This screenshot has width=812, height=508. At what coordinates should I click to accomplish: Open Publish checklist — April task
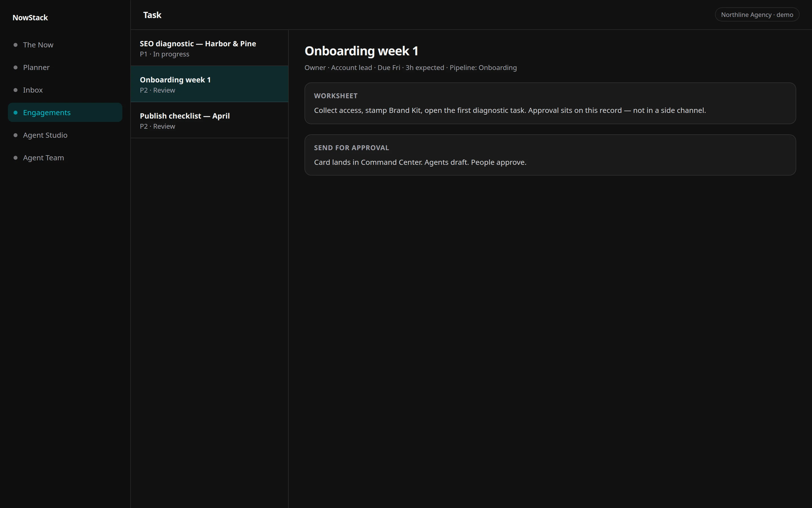209,120
